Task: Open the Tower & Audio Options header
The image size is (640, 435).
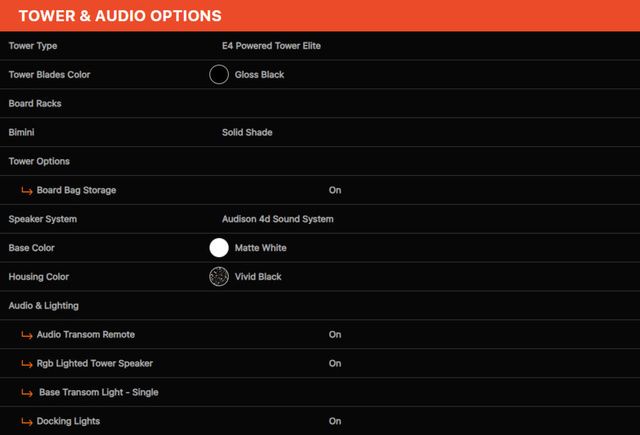Action: point(320,16)
